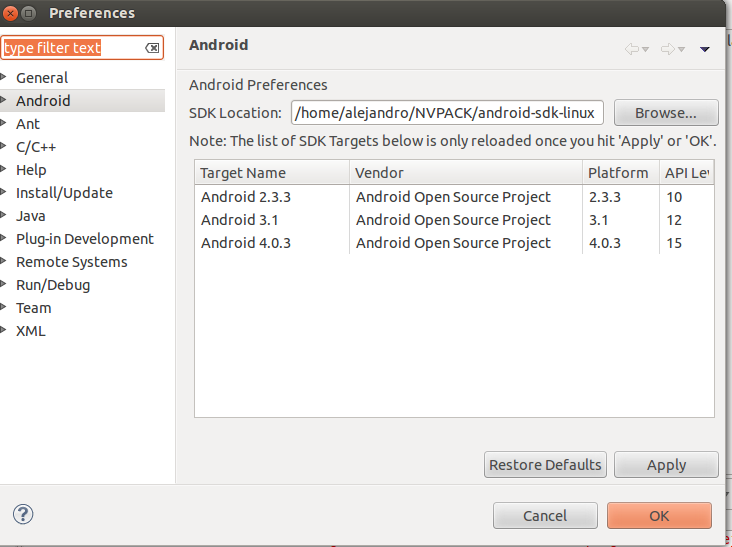Click platform value 4.0.3
The height and width of the screenshot is (547, 732).
click(605, 243)
